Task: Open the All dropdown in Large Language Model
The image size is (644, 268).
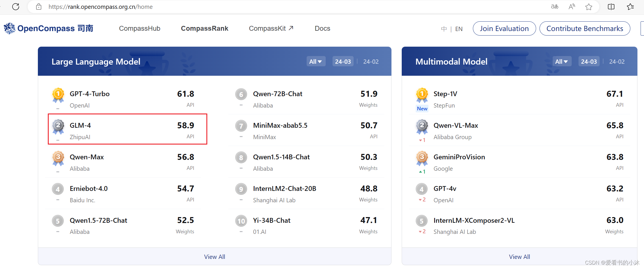Action: 316,61
